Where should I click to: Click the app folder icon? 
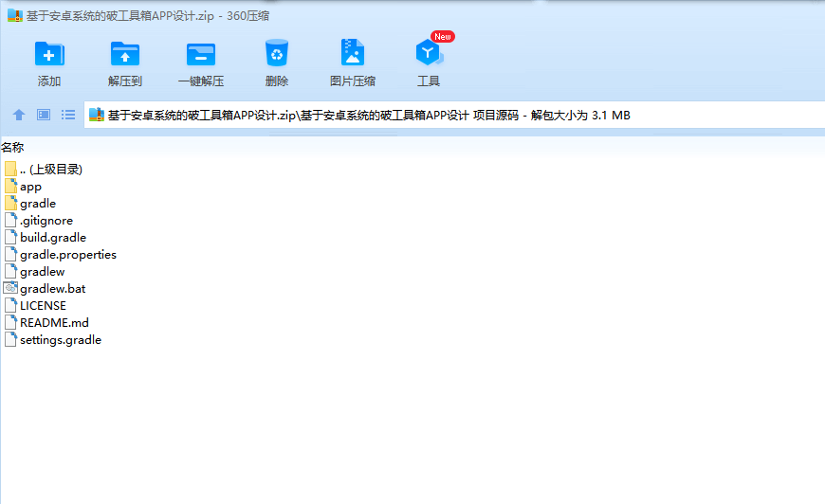tap(11, 186)
